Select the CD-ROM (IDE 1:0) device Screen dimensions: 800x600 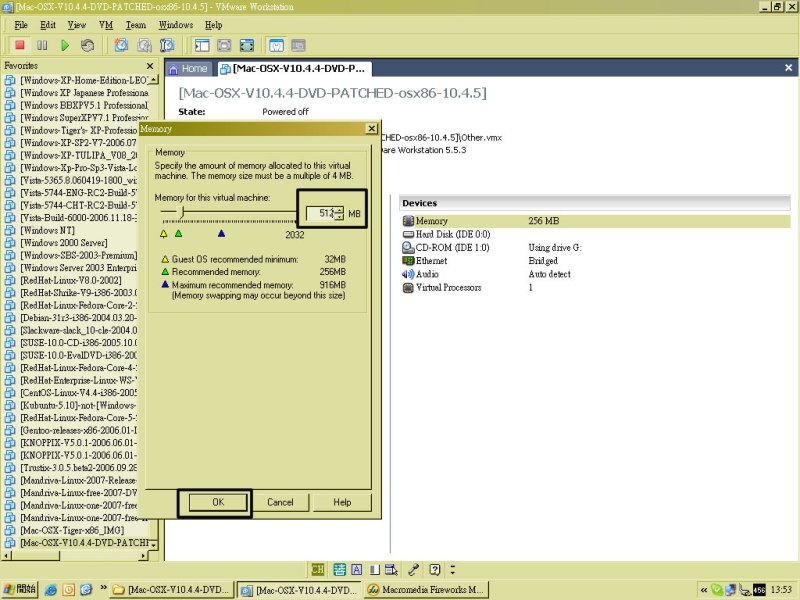click(446, 247)
